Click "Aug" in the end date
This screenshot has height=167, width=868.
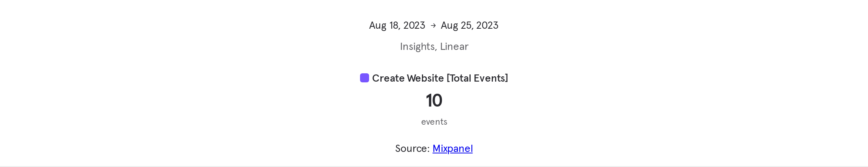click(449, 25)
